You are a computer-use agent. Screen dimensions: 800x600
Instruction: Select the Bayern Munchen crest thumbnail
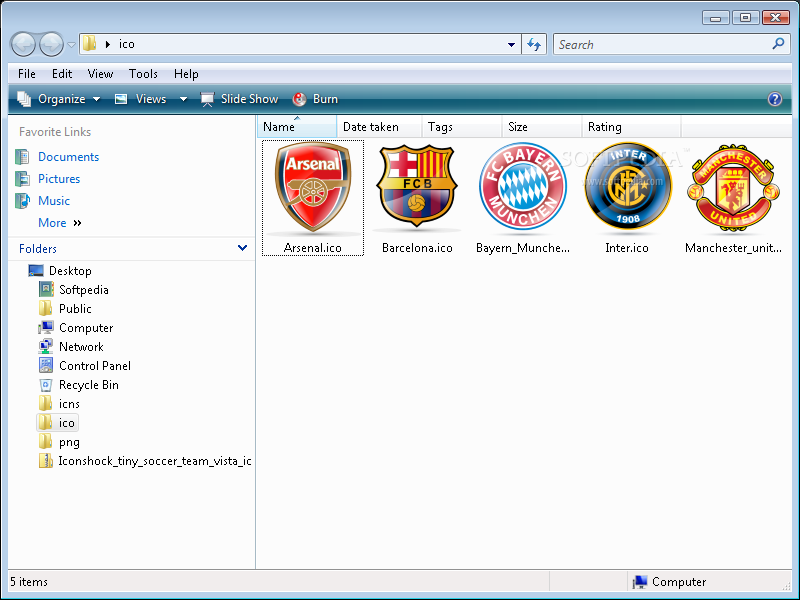click(523, 186)
